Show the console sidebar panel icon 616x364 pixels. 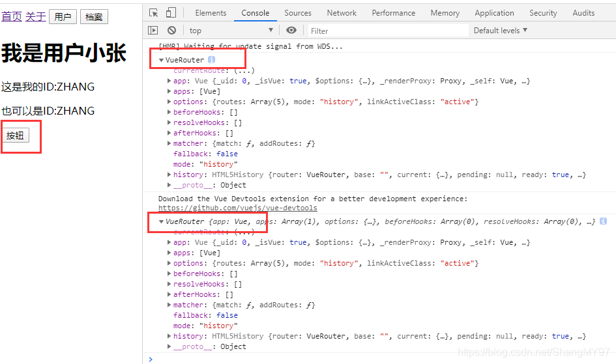153,30
